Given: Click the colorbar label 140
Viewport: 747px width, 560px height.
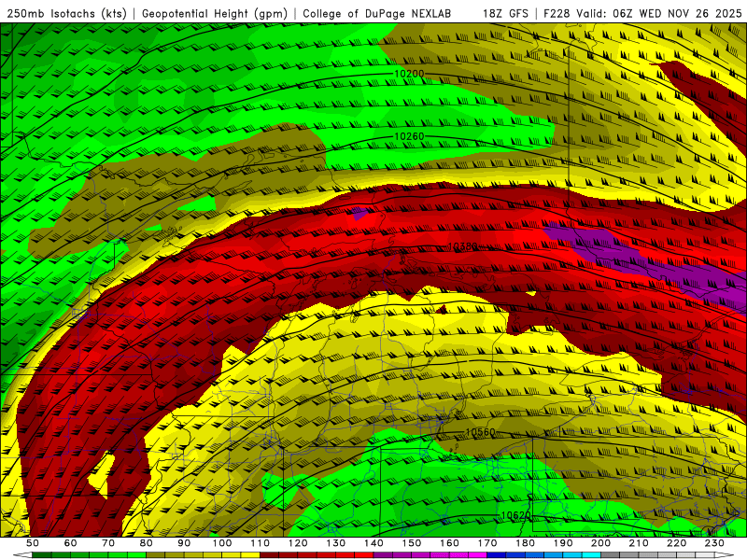Looking at the screenshot, I should click(x=373, y=543).
